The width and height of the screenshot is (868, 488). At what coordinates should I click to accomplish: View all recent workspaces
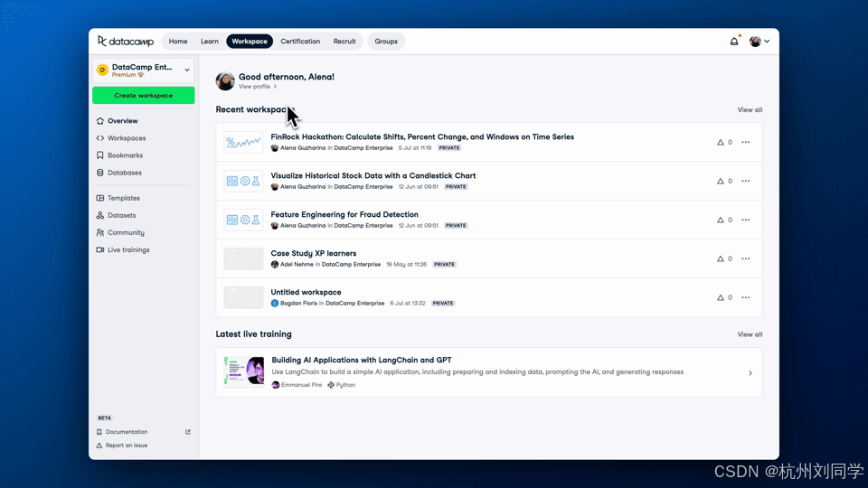(750, 110)
